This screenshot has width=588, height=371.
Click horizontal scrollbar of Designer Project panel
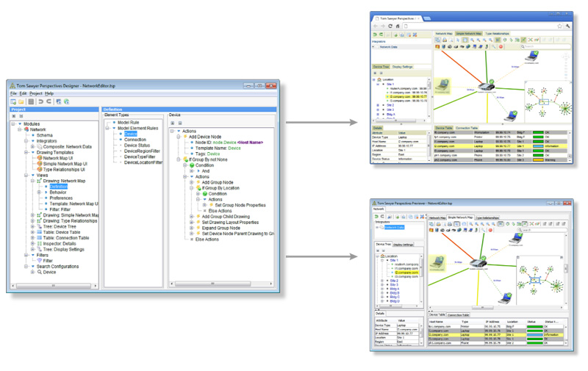pyautogui.click(x=54, y=286)
